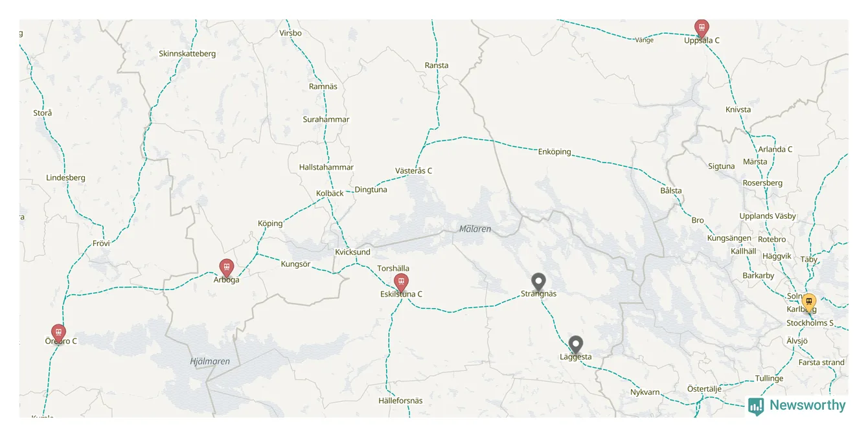Select the Nykvarn town label
The height and width of the screenshot is (437, 868).
click(645, 392)
